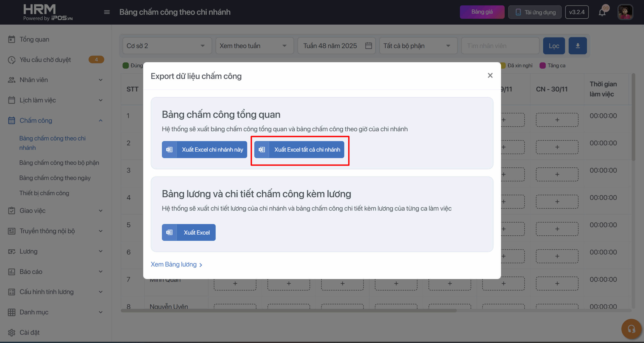
Task: Click the Tìm nhân viên search field
Action: (500, 46)
